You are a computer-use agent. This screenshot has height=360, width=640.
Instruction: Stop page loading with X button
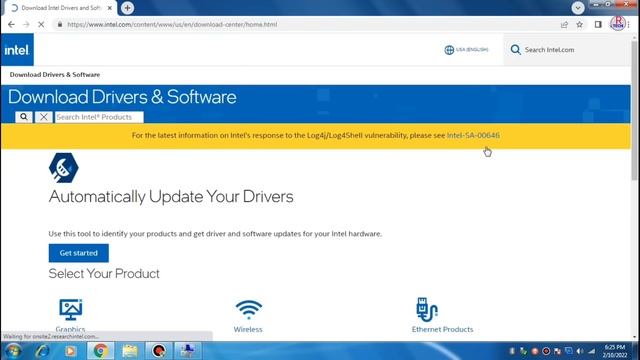(x=41, y=24)
